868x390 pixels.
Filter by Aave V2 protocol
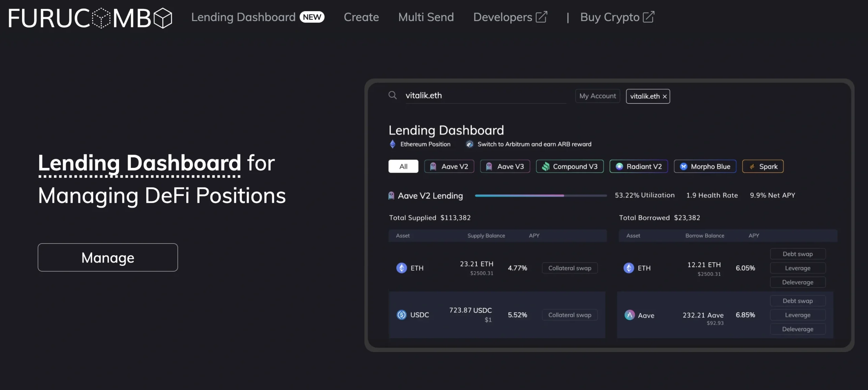(x=449, y=166)
